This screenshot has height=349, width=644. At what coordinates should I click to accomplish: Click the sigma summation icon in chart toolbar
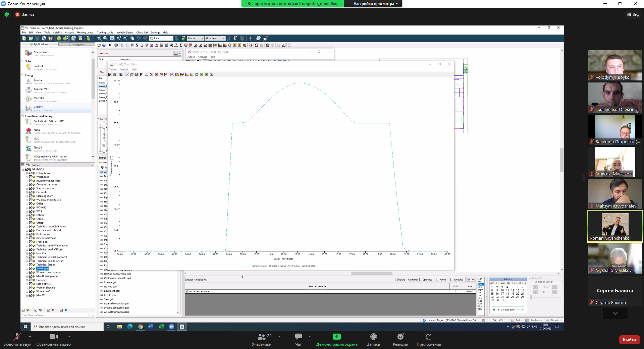151,74
